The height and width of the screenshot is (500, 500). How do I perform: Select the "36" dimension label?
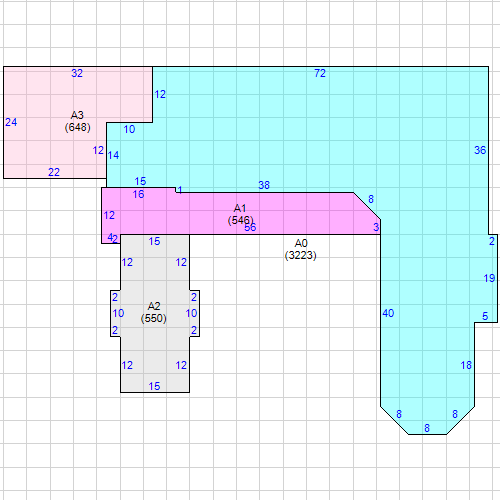pos(480,150)
